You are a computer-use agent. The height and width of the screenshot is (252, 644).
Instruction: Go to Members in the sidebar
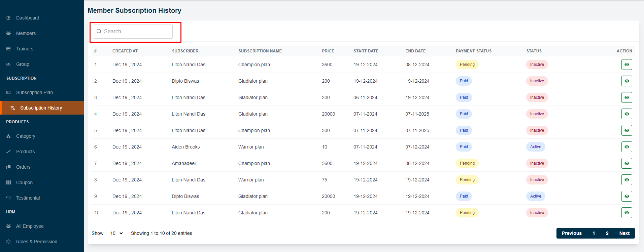[x=26, y=33]
